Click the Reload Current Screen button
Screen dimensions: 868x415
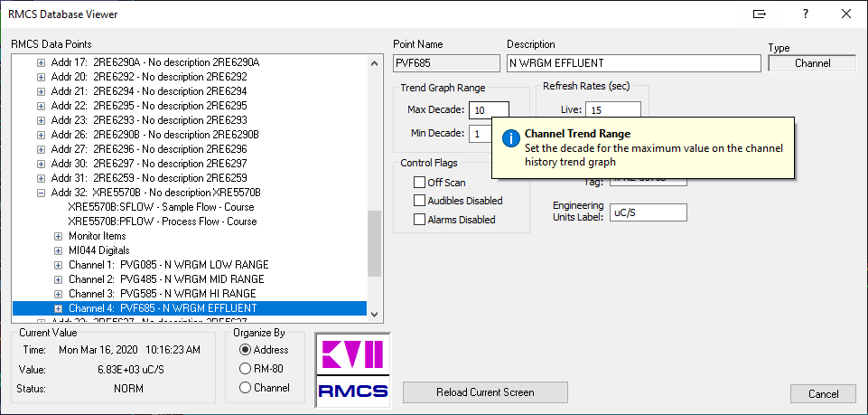pyautogui.click(x=485, y=392)
